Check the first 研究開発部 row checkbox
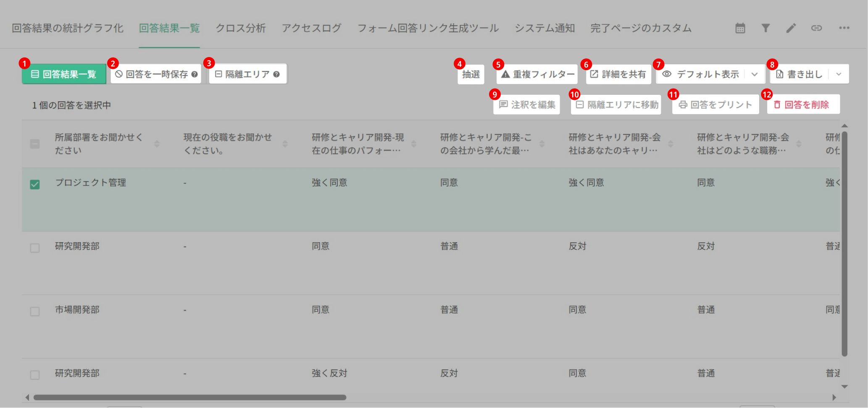The height and width of the screenshot is (408, 868). (x=35, y=248)
